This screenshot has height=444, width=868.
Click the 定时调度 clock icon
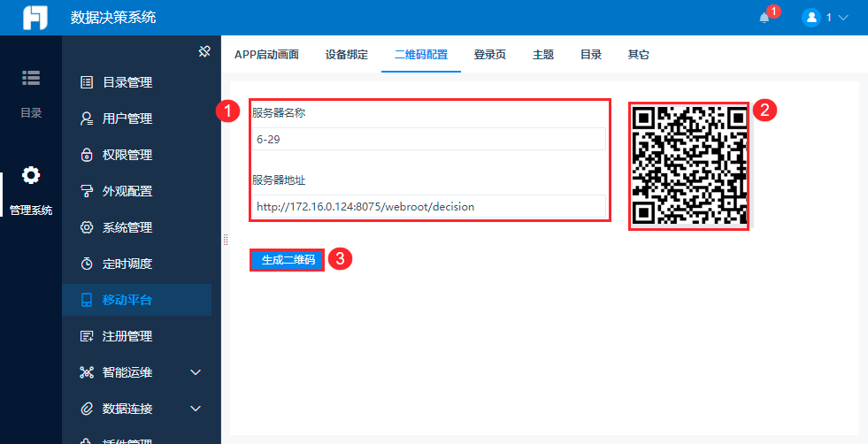(87, 264)
